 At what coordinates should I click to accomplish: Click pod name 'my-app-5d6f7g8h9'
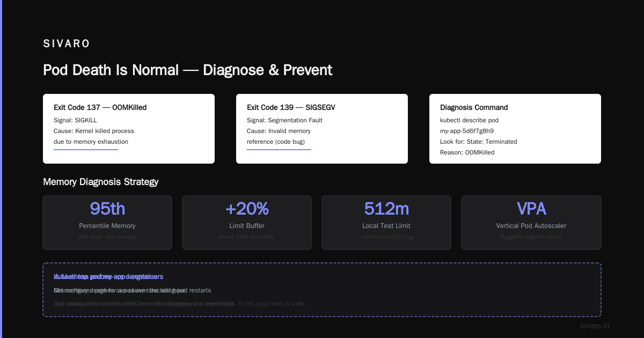(x=467, y=131)
